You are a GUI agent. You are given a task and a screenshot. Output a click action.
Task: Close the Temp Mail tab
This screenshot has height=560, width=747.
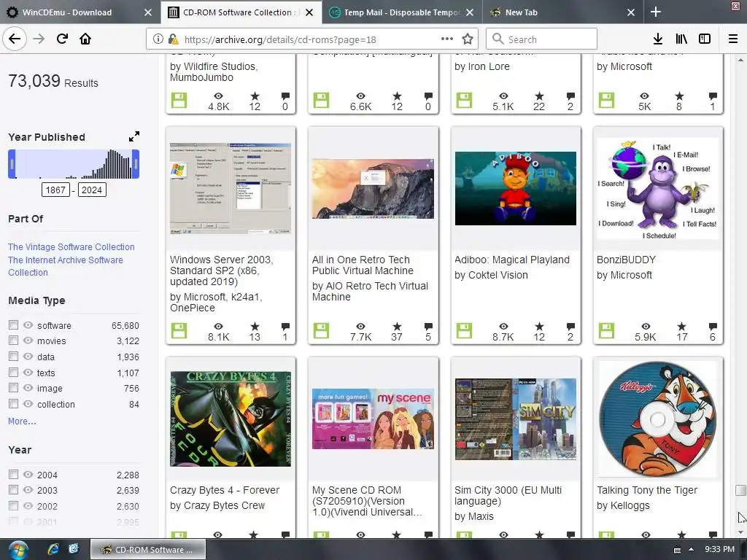(x=470, y=12)
